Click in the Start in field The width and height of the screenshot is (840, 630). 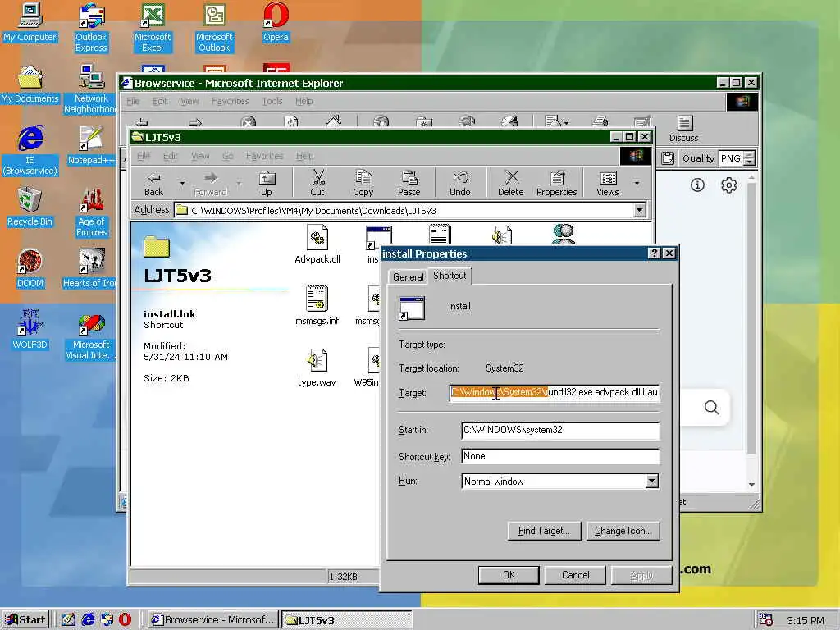[560, 430]
